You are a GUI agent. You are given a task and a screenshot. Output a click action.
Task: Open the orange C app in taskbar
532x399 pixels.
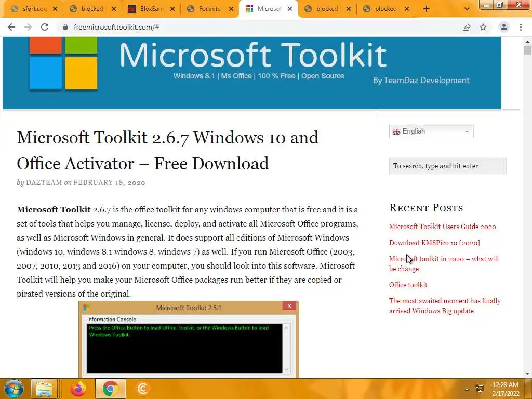point(143,389)
